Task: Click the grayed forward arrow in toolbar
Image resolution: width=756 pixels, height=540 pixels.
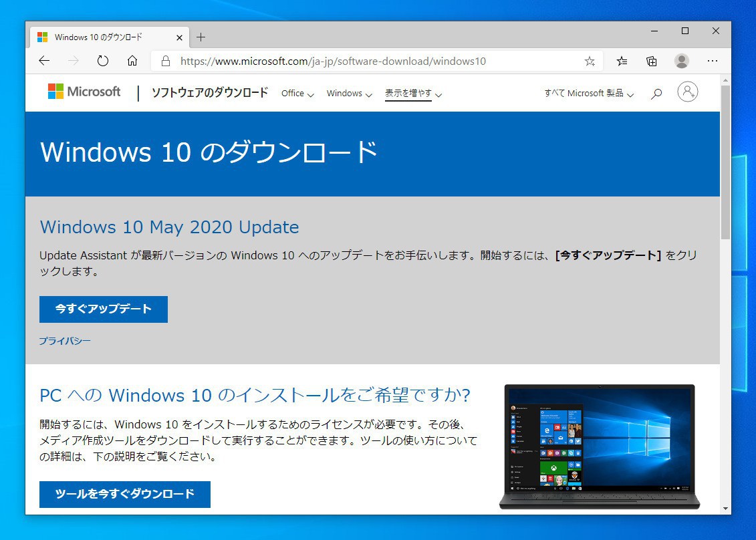Action: point(74,61)
